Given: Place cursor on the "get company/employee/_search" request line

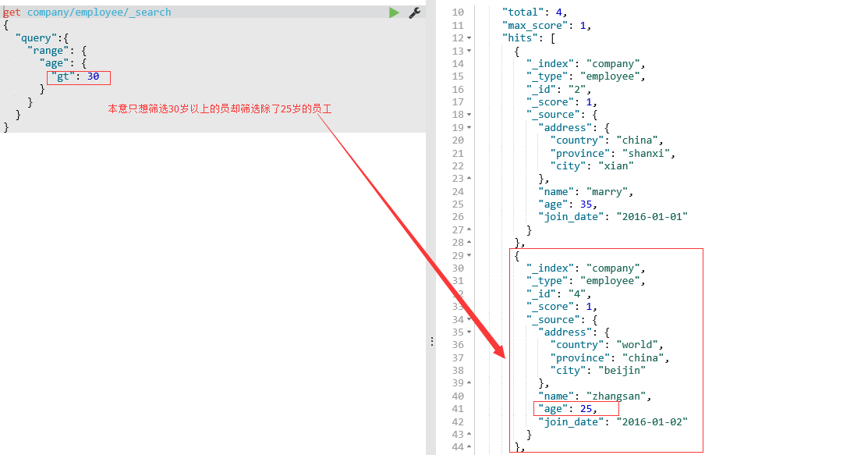Looking at the screenshot, I should point(87,12).
